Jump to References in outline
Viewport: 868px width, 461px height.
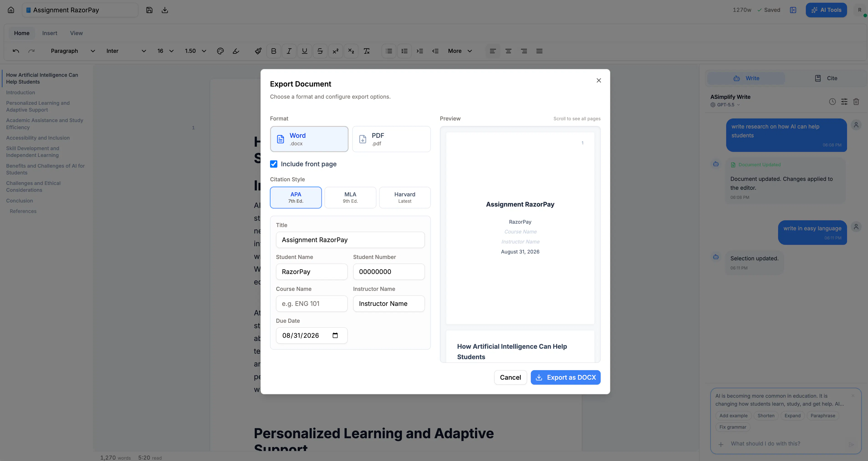[23, 211]
